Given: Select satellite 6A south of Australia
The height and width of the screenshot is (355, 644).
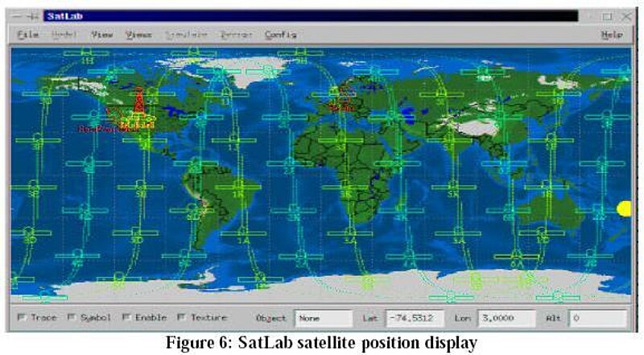Looking at the screenshot, I should [517, 258].
